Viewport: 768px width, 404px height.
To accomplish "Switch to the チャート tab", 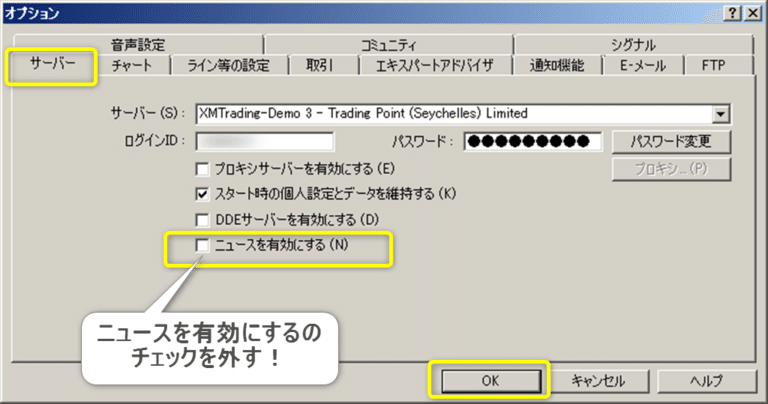I will pyautogui.click(x=132, y=65).
